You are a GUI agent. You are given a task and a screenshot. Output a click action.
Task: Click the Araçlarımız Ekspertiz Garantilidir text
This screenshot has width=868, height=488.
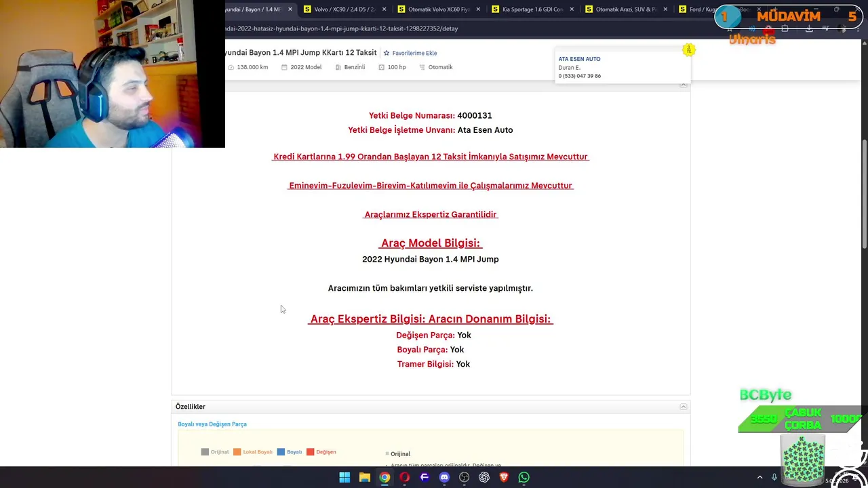coord(431,214)
